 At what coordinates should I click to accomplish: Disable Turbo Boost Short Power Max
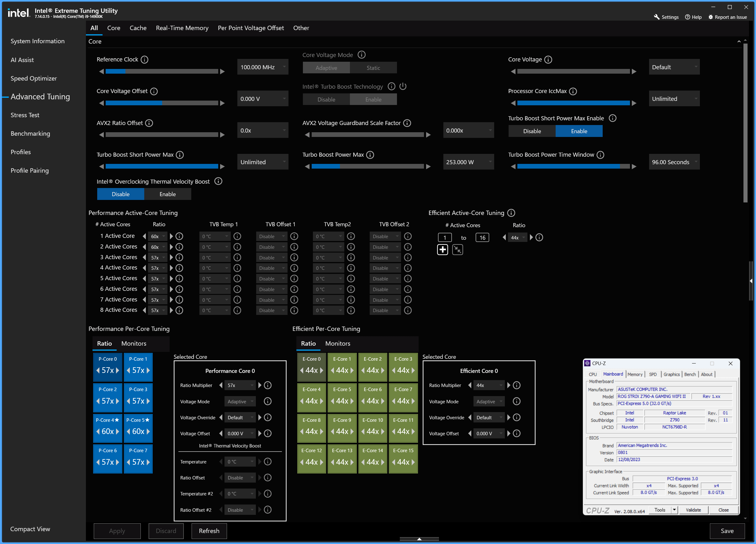pos(532,131)
